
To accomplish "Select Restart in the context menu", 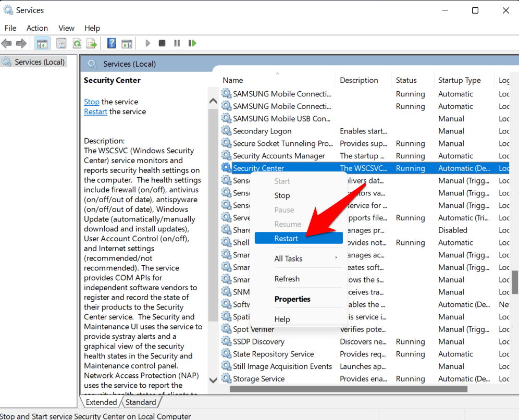I will click(287, 238).
